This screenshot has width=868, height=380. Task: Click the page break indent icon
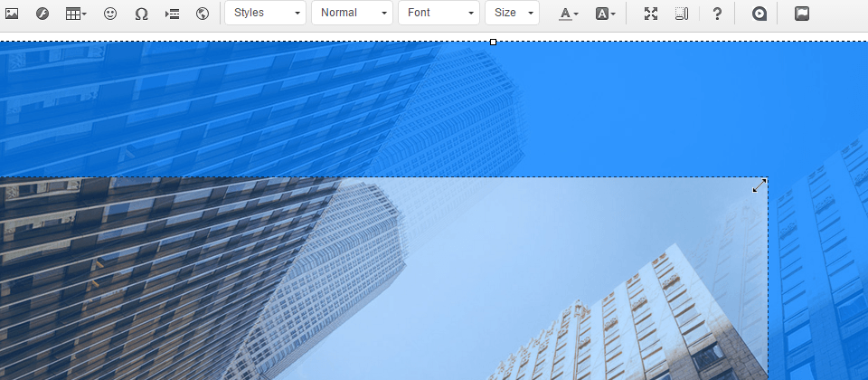tap(172, 14)
